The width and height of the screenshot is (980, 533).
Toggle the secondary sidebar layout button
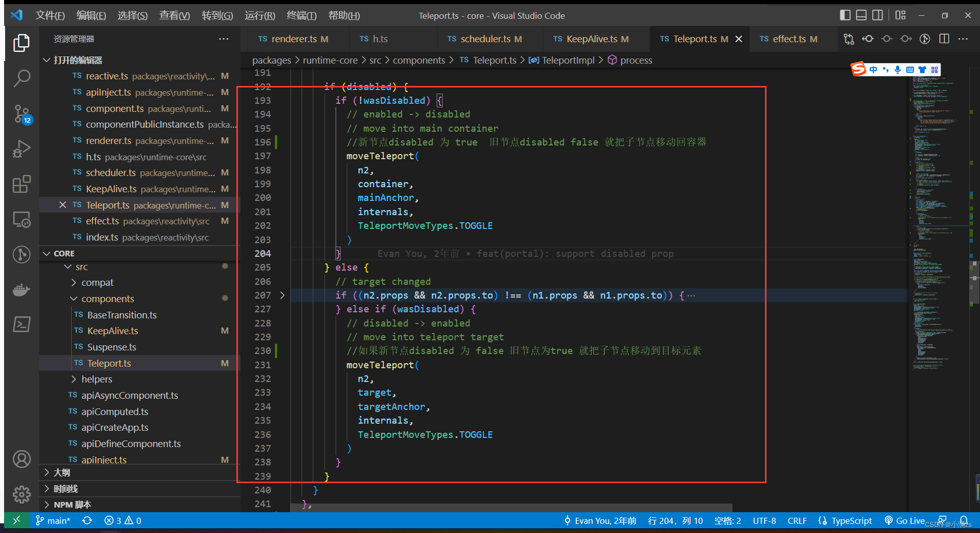[x=877, y=15]
